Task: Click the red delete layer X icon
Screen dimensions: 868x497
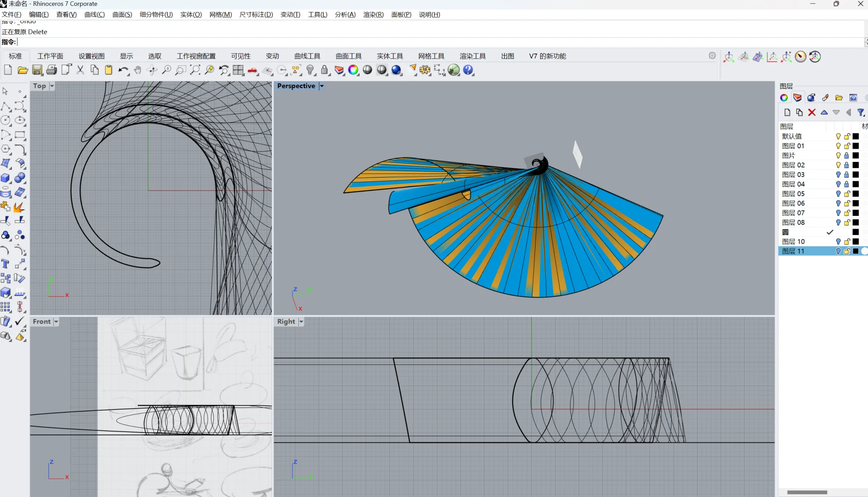Action: click(812, 112)
